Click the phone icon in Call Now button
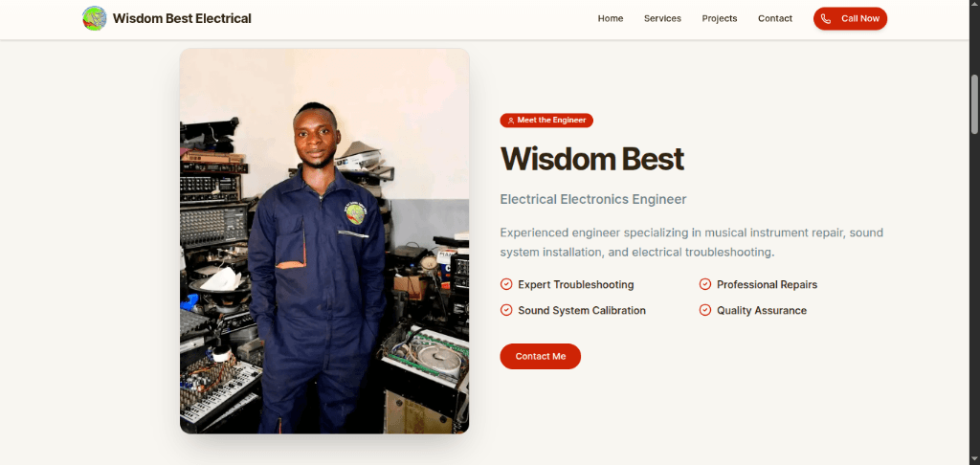The height and width of the screenshot is (465, 980). pos(826,19)
